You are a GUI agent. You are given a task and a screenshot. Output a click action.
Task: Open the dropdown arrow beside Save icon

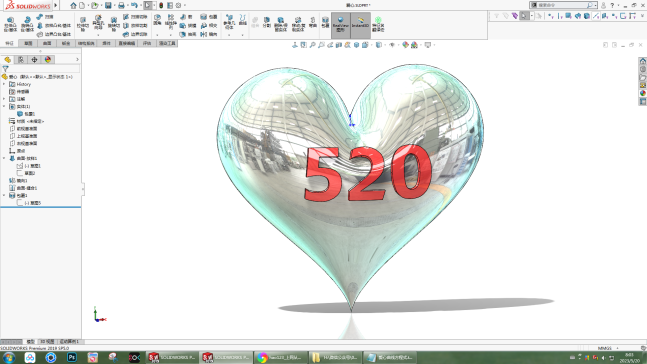pyautogui.click(x=114, y=5)
